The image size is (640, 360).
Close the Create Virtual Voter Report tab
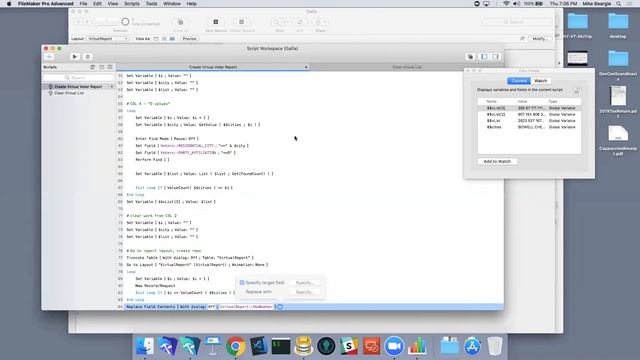point(306,67)
